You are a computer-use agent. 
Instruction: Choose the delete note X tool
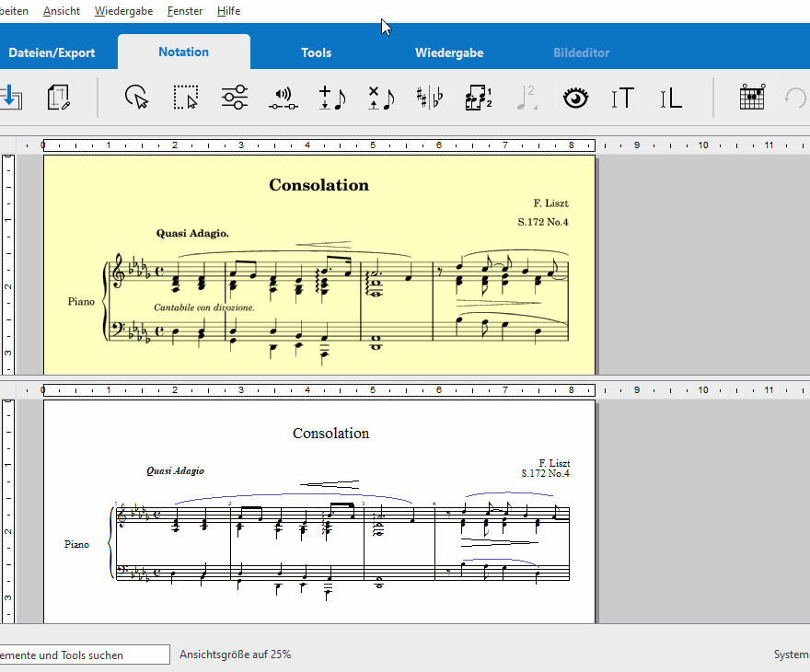[380, 98]
